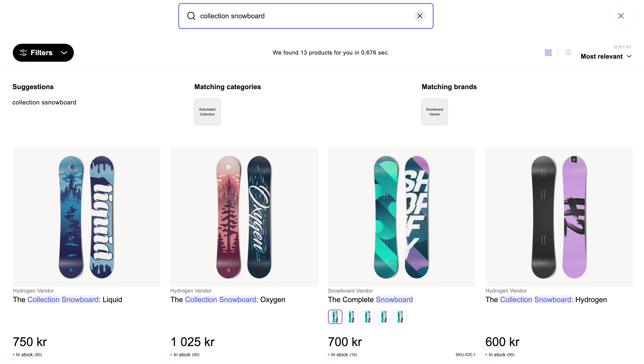Select third Complete Snowboard variant swatch
The height and width of the screenshot is (364, 644).
pos(368,317)
